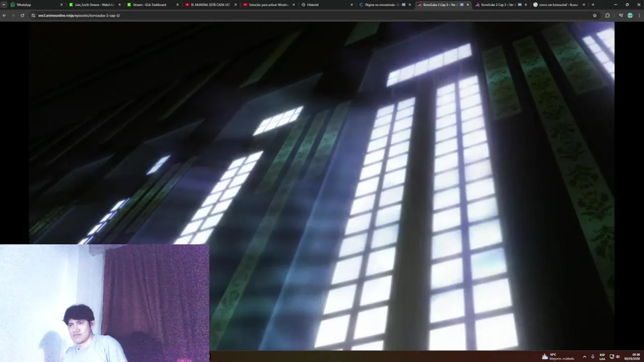
Task: Show hidden system tray icons chevron
Action: [584, 356]
